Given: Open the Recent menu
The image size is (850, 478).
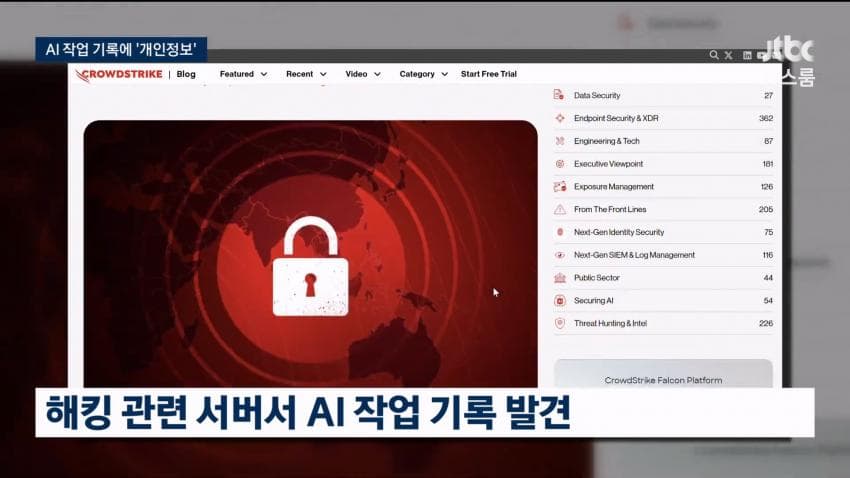Looking at the screenshot, I should pos(299,74).
